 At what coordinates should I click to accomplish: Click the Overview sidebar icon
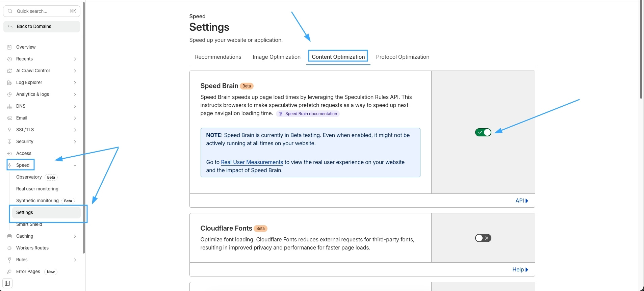point(9,47)
